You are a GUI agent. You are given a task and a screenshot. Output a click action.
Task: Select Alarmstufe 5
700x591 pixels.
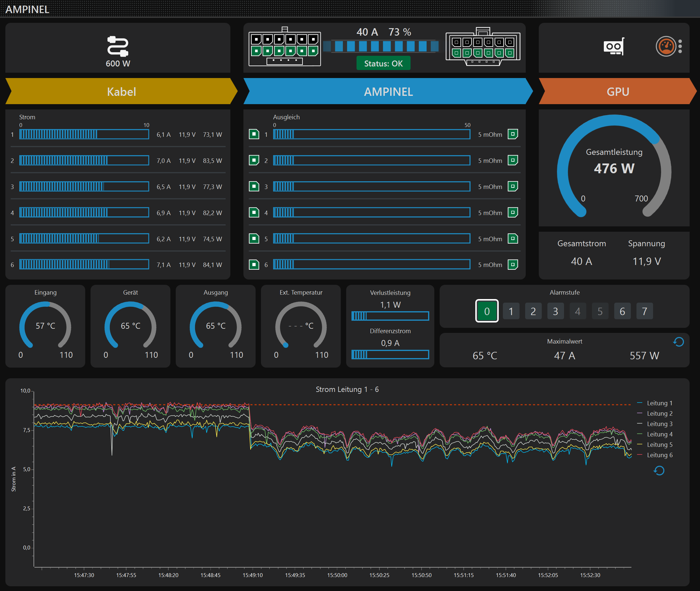(600, 311)
